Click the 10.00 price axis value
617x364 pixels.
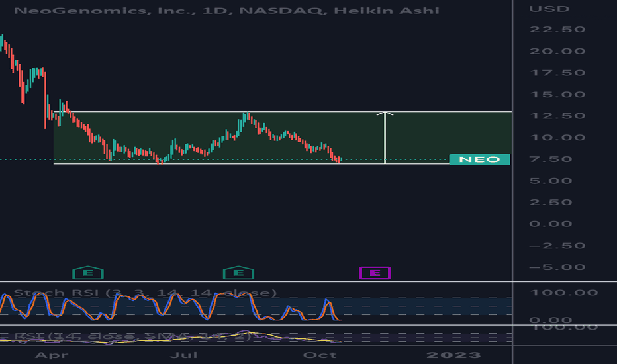(557, 138)
